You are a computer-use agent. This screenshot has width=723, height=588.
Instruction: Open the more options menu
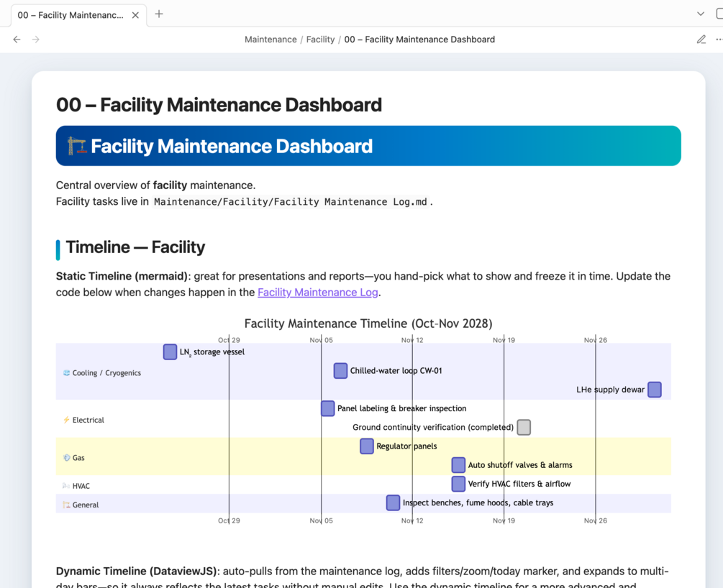coord(718,40)
